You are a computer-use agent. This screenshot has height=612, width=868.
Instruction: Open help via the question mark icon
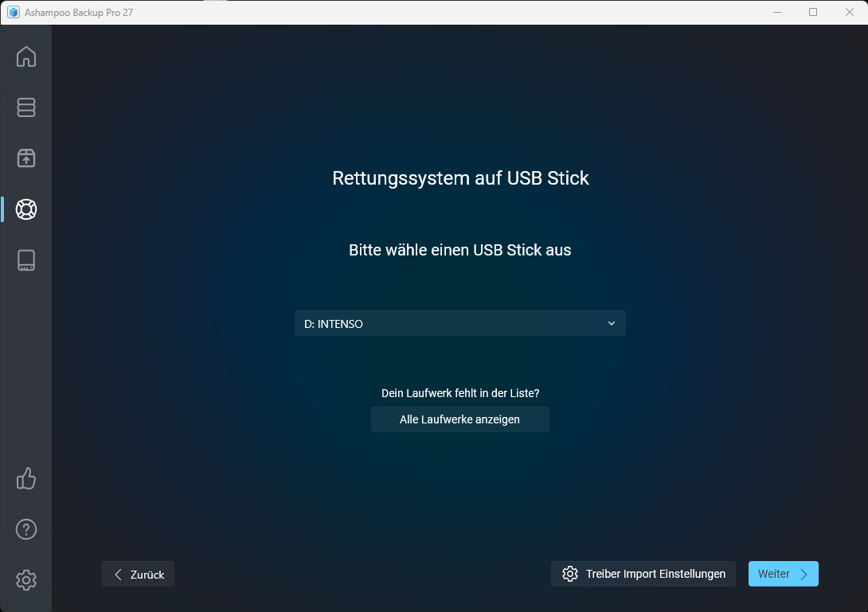tap(26, 528)
